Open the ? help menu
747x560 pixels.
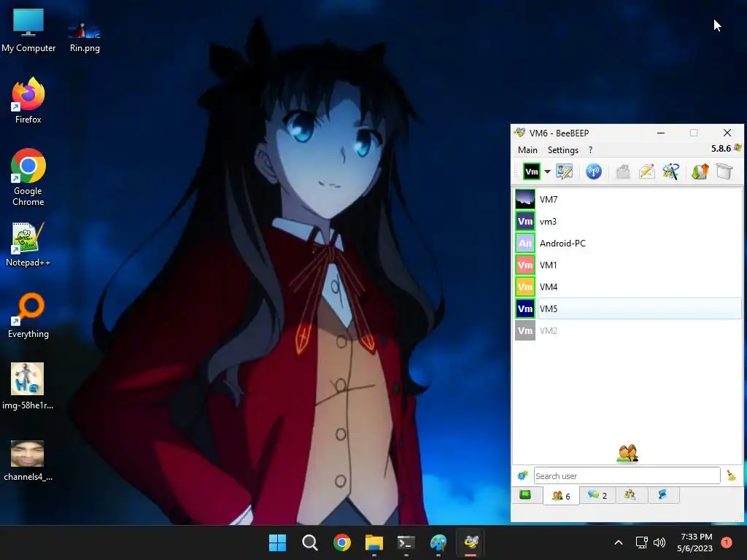tap(590, 150)
